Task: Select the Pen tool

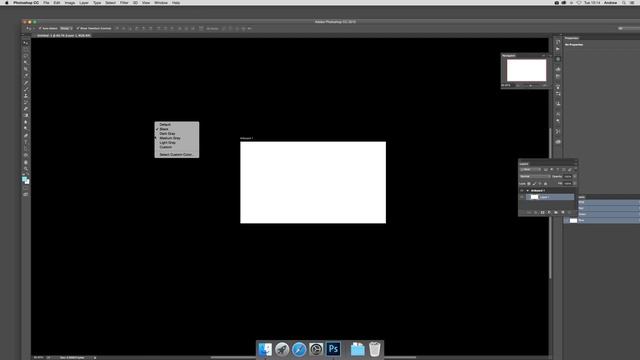Action: coord(26,136)
